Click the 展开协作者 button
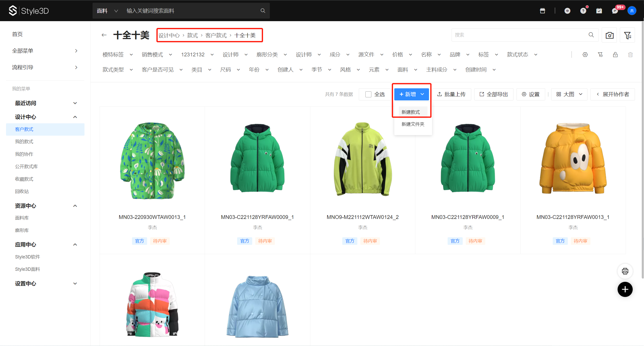The image size is (644, 346). point(613,94)
